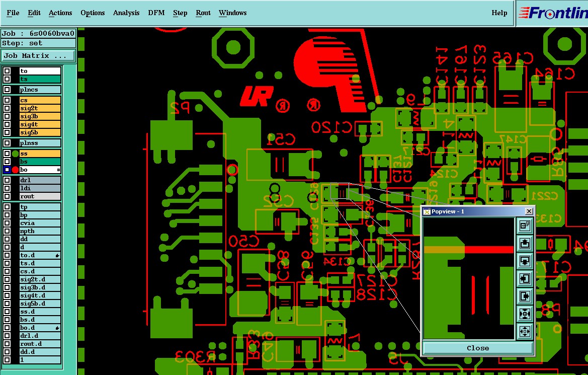Screen dimensions: 588x375
Task: Open the Analysis menu
Action: 126,13
